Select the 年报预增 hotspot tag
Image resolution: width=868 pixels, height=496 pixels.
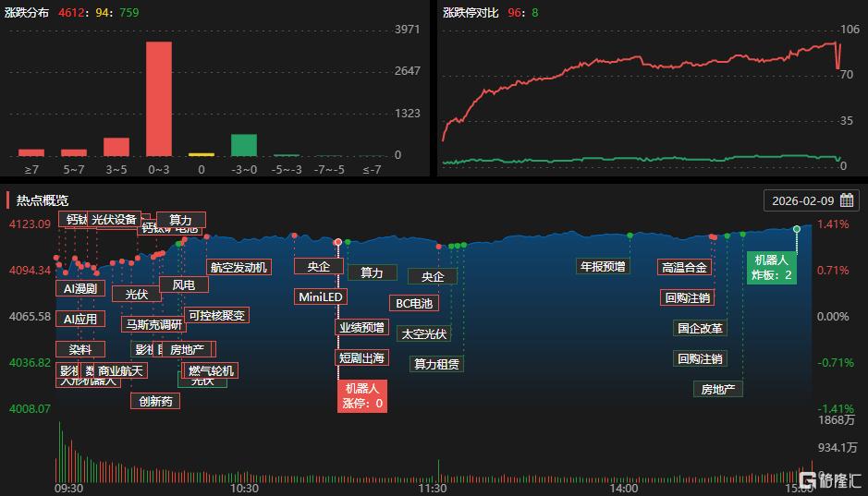pos(602,267)
